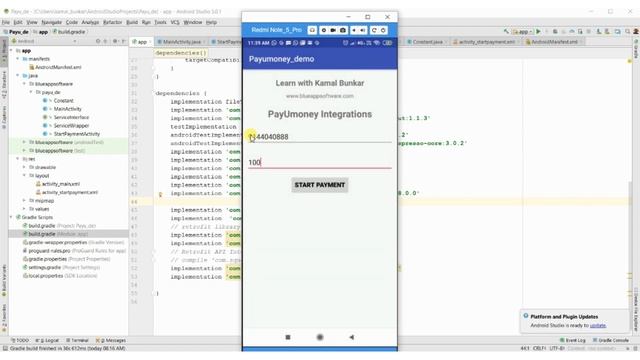Click the search everywhere magnifier icon
This screenshot has width=640, height=360.
627,31
